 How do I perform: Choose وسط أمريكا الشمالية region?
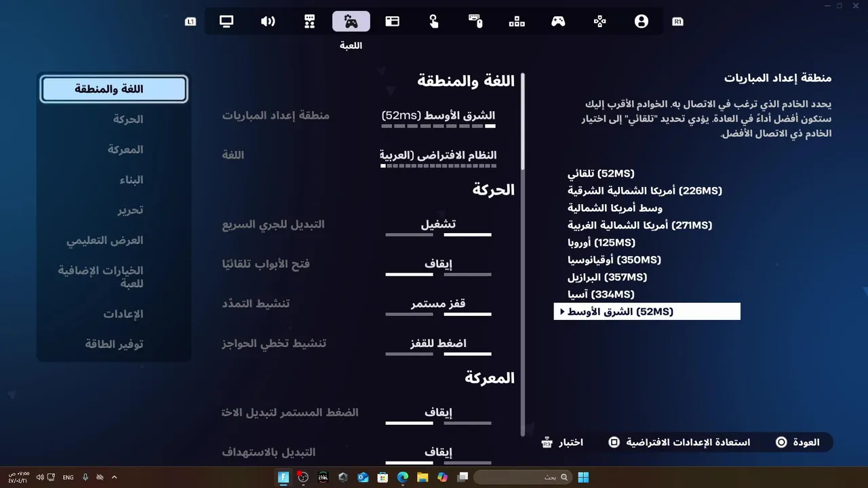(x=615, y=208)
